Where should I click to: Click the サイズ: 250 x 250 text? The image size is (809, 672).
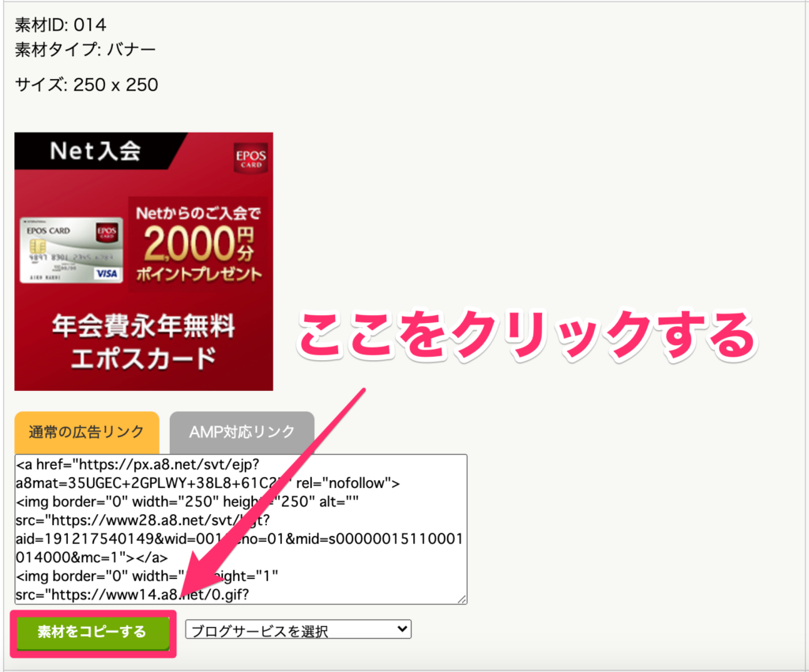pos(87,84)
